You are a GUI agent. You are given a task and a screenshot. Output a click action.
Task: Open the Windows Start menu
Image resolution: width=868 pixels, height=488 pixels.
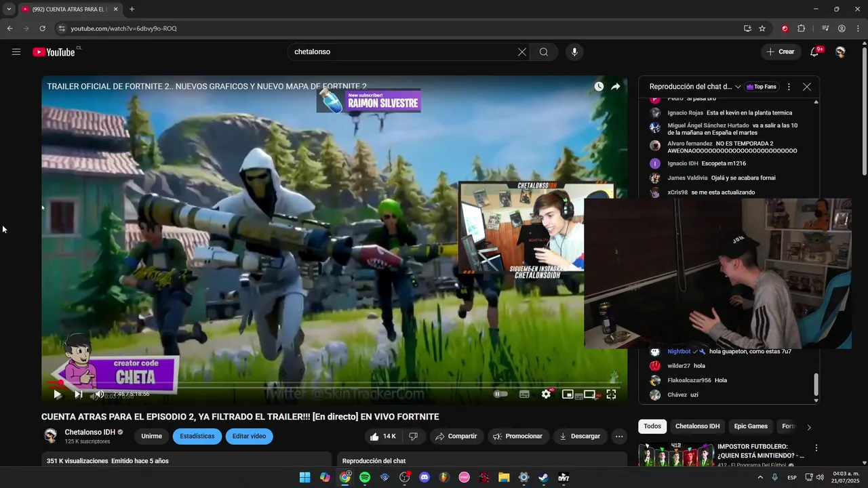coord(305,478)
